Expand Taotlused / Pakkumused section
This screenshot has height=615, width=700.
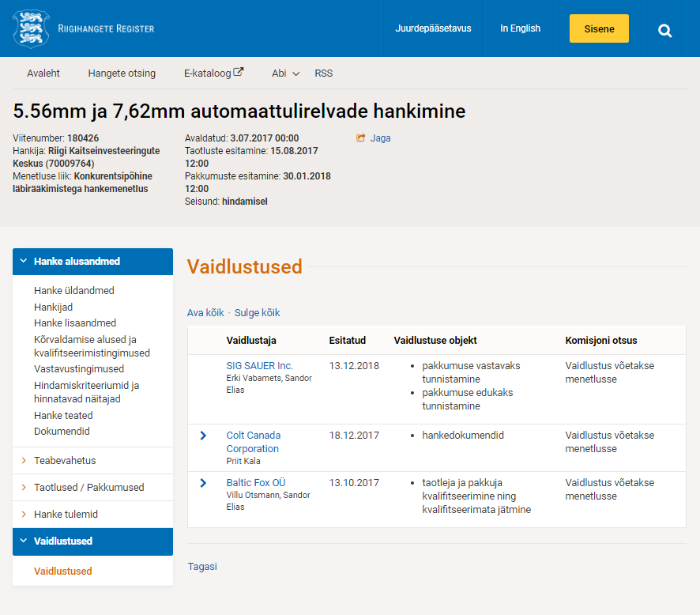pyautogui.click(x=88, y=488)
